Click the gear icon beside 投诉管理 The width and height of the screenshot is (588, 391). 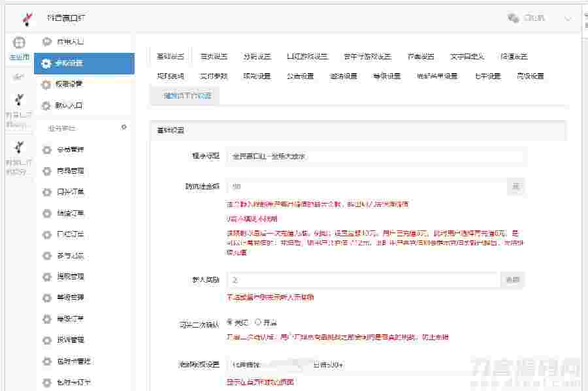click(x=46, y=339)
